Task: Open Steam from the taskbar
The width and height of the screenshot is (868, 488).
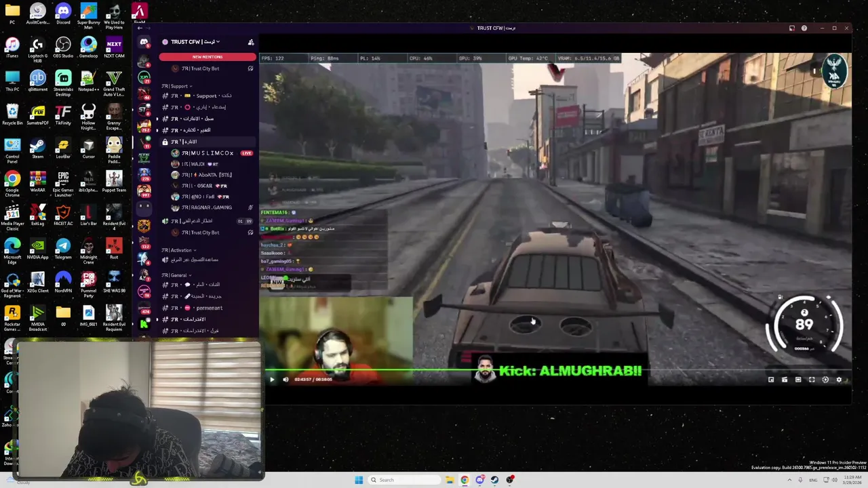Action: pyautogui.click(x=495, y=480)
